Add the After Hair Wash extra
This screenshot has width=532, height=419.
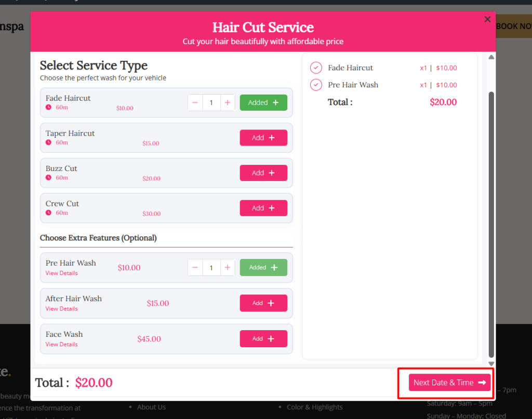pos(263,303)
